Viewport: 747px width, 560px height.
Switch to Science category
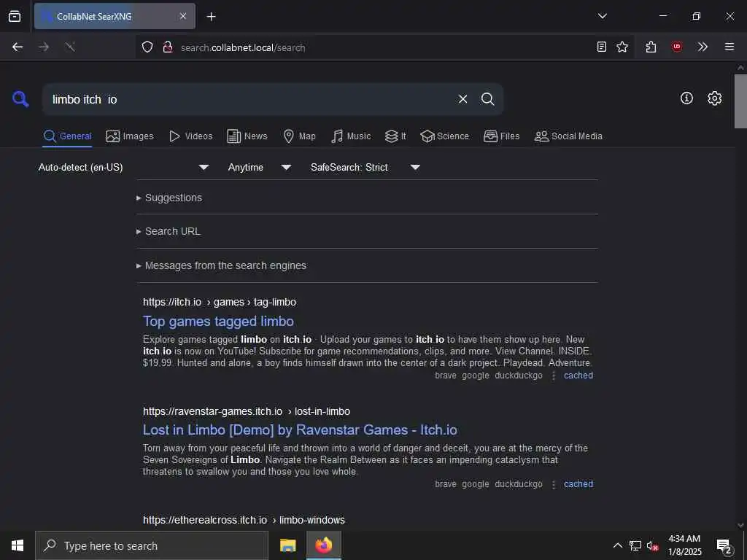(x=444, y=136)
